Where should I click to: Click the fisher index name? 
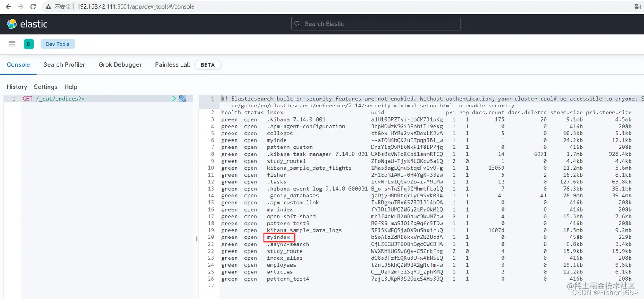click(x=277, y=175)
